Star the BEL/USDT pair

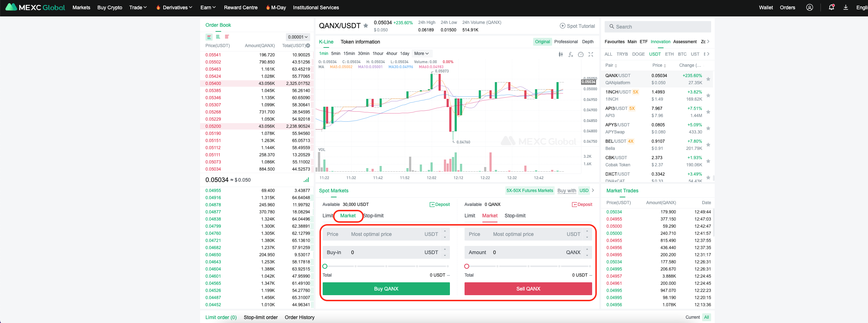point(708,145)
